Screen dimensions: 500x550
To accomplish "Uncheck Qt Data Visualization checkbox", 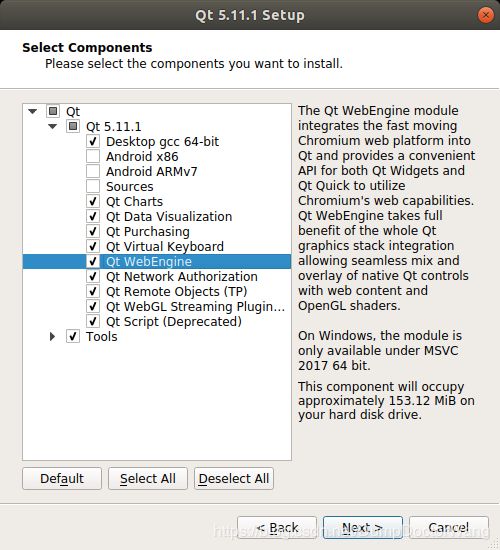I will pos(93,216).
